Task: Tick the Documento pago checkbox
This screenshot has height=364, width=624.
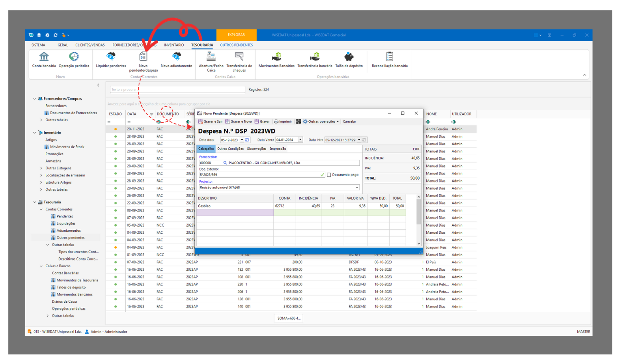Action: (x=329, y=175)
